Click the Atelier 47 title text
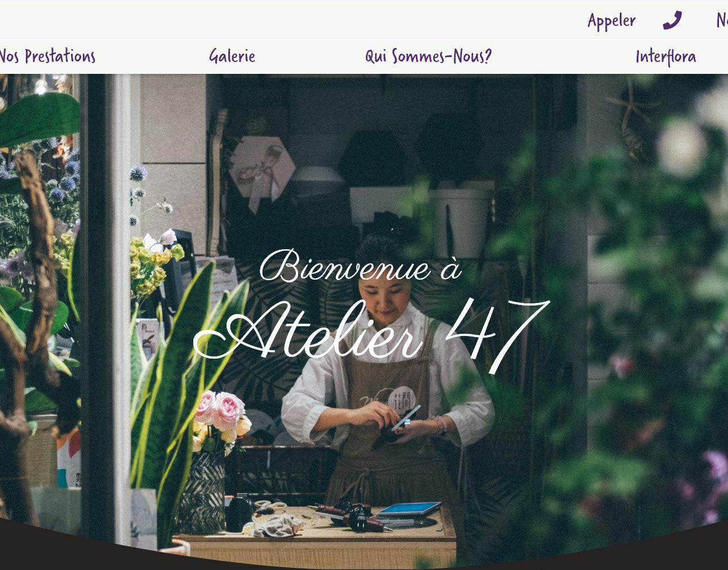This screenshot has width=728, height=570. [371, 333]
